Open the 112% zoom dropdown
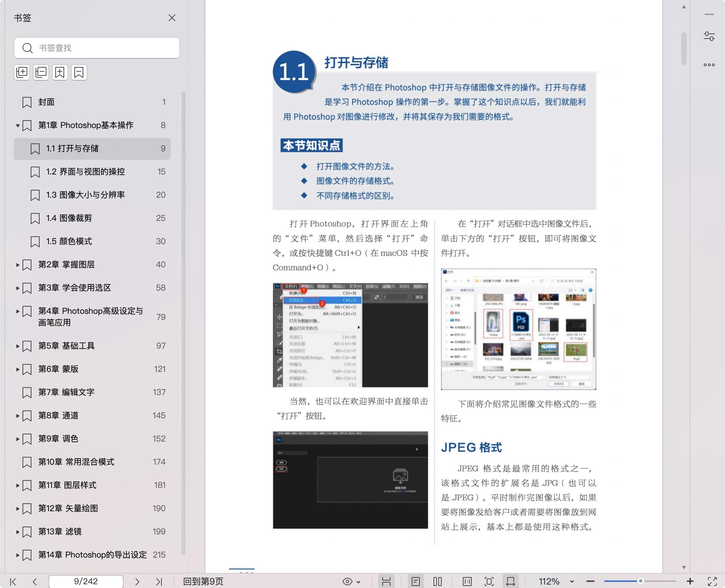 click(x=572, y=582)
